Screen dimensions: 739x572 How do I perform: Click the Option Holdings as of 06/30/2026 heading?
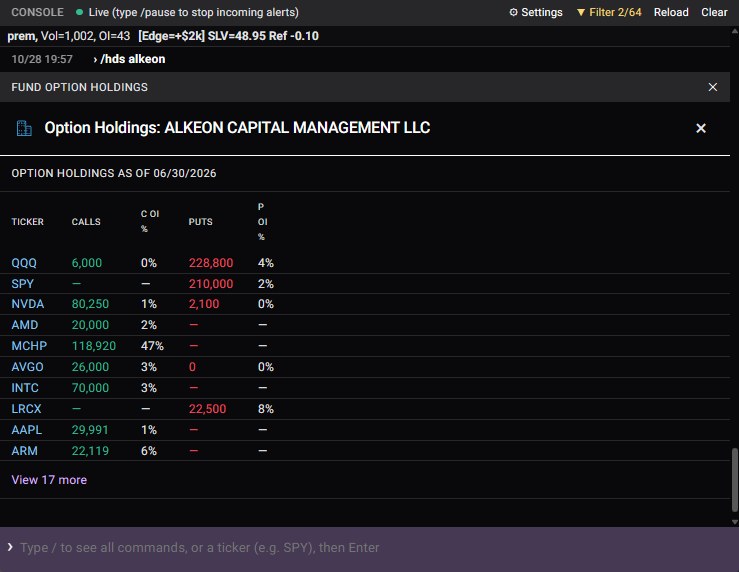pyautogui.click(x=114, y=173)
